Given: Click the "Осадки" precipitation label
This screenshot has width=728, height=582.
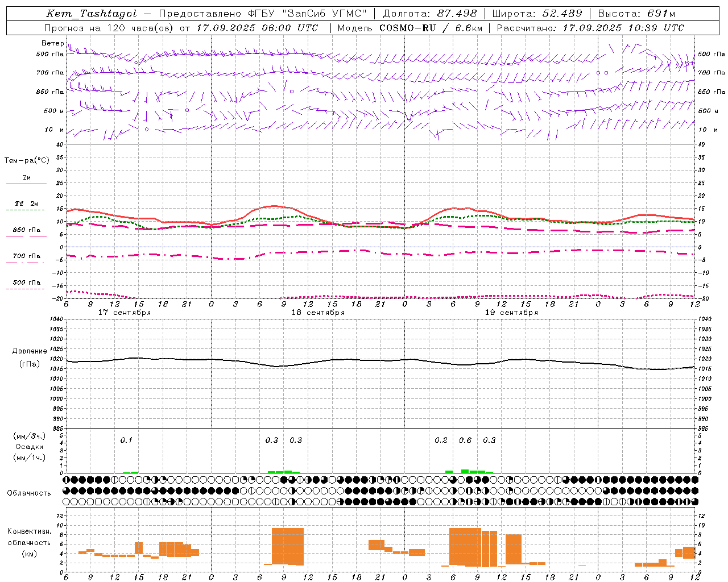Looking at the screenshot, I should click(30, 447).
